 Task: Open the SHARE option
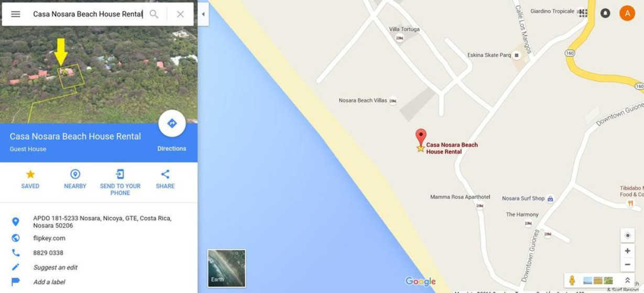click(165, 178)
